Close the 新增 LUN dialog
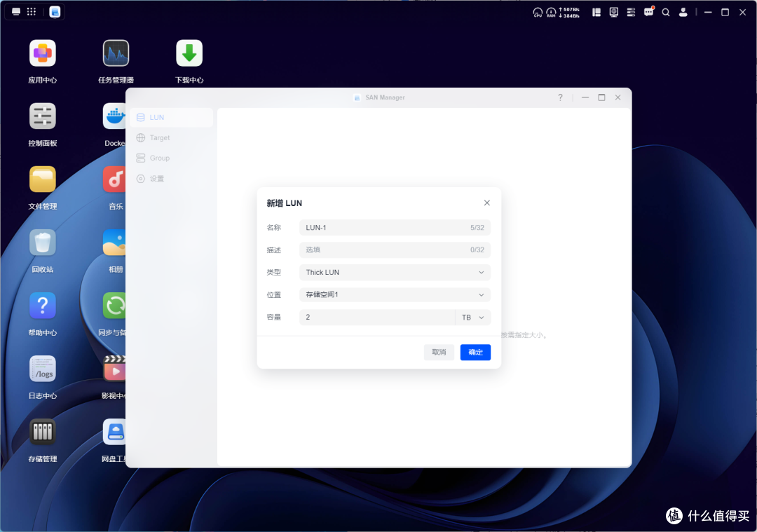Image resolution: width=757 pixels, height=532 pixels. [x=487, y=203]
